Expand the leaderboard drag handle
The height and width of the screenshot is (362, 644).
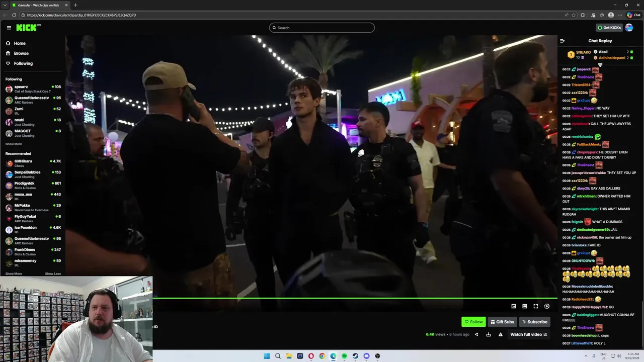click(600, 65)
